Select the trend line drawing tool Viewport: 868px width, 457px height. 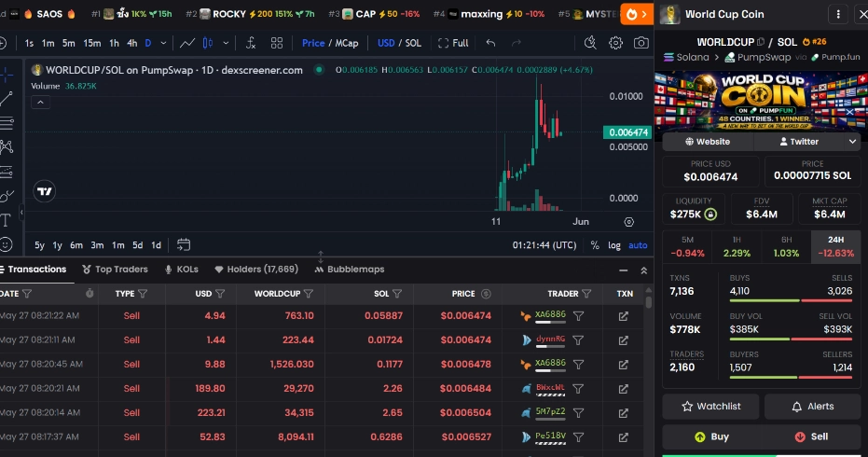point(7,99)
